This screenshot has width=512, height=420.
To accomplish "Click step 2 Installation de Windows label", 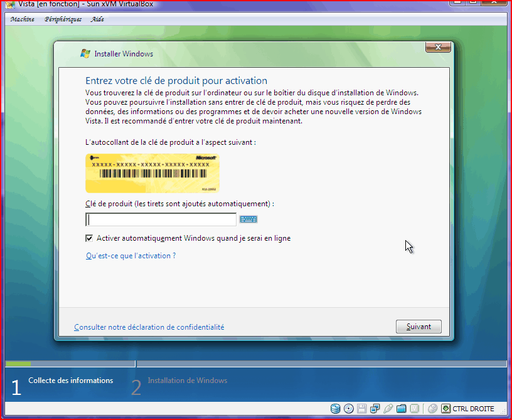I will click(x=188, y=381).
